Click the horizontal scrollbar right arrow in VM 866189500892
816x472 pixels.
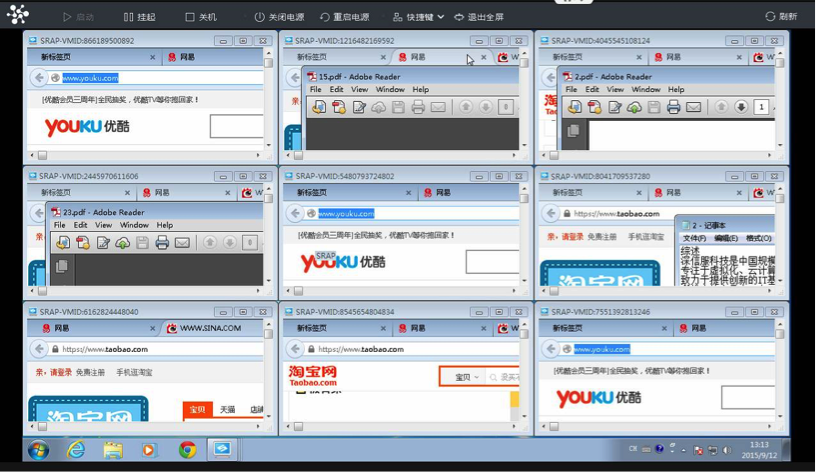tap(258, 155)
